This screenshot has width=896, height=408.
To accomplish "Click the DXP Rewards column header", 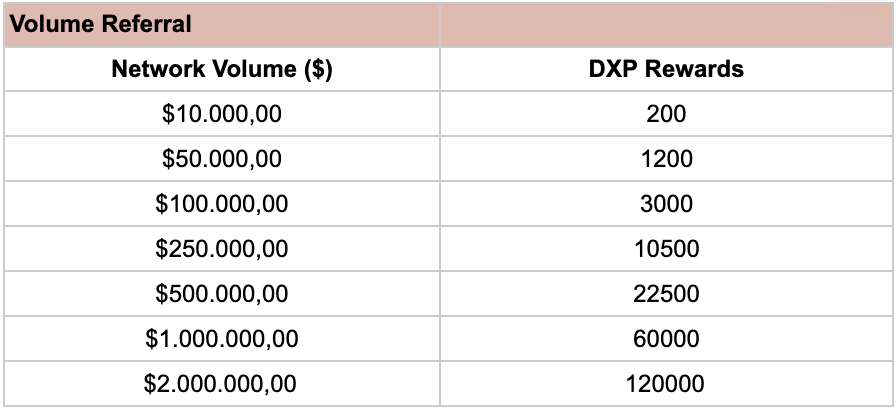I will [666, 69].
